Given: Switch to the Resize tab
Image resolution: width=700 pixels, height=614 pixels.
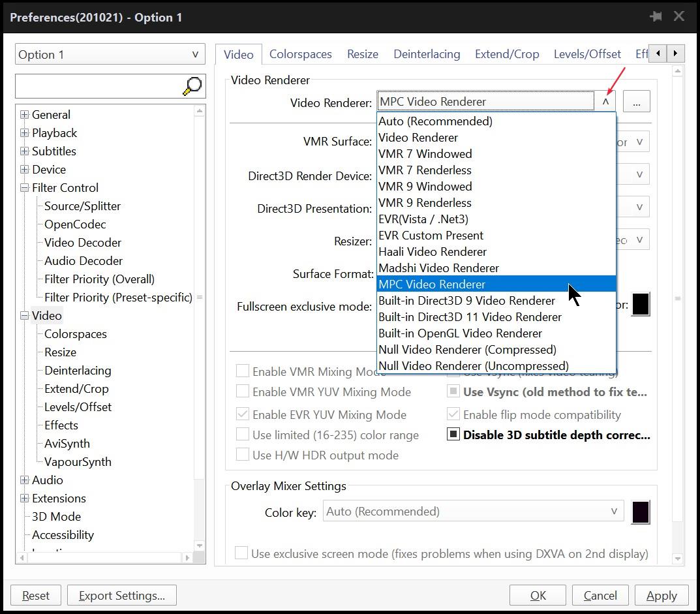Looking at the screenshot, I should coord(363,54).
